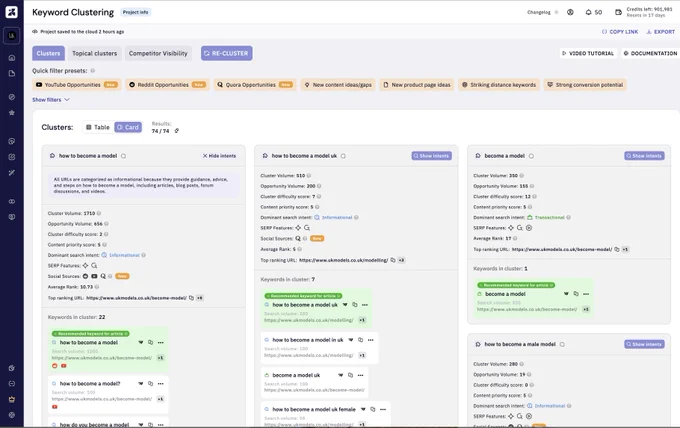Viewport: 680px width, 428px height.
Task: Open the Changelog link
Action: pyautogui.click(x=539, y=12)
